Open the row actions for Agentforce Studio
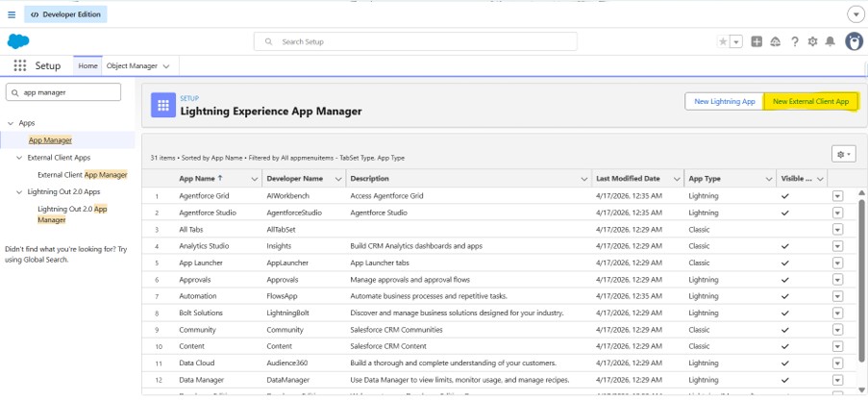Image resolution: width=868 pixels, height=401 pixels. point(837,213)
